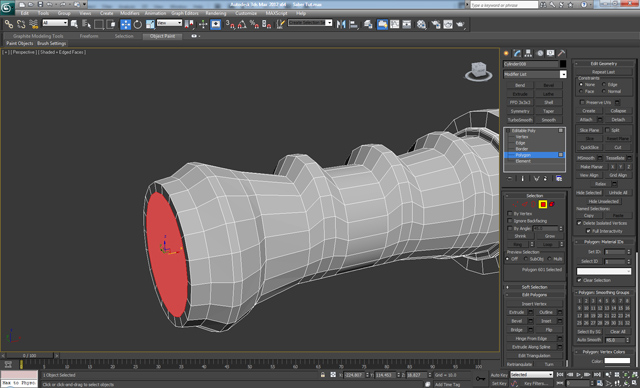
Task: Switch to the Freeform ribbon tab
Action: (x=89, y=36)
